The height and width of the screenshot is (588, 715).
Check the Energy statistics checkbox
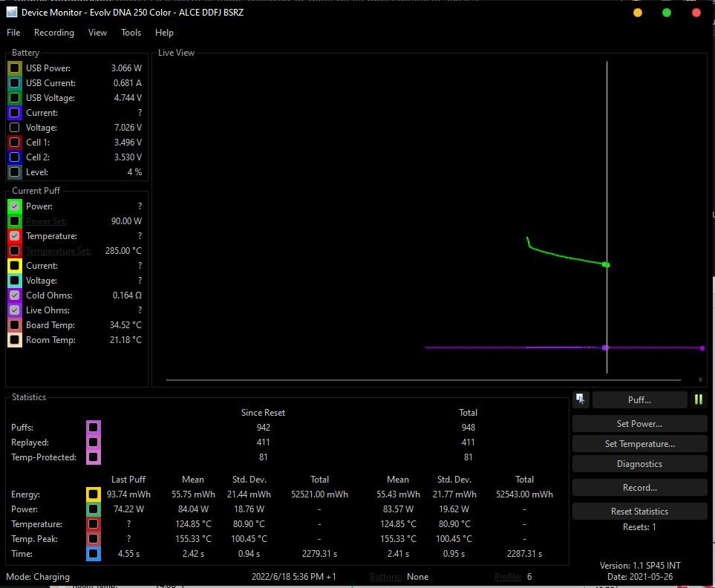pyautogui.click(x=93, y=494)
